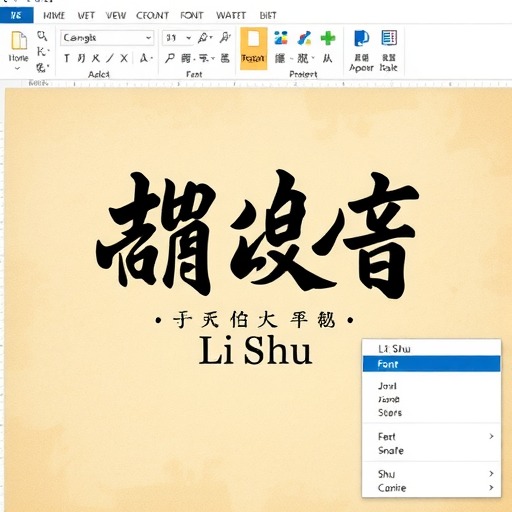
Task: Click the last Chinese-glyph icon in Font group
Action: 225,59
